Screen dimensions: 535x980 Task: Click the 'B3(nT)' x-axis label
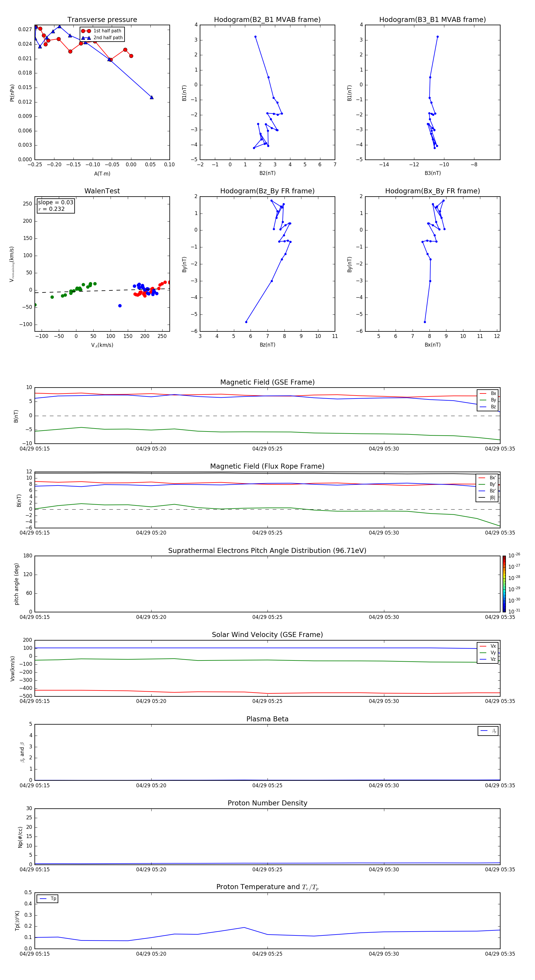coord(432,173)
